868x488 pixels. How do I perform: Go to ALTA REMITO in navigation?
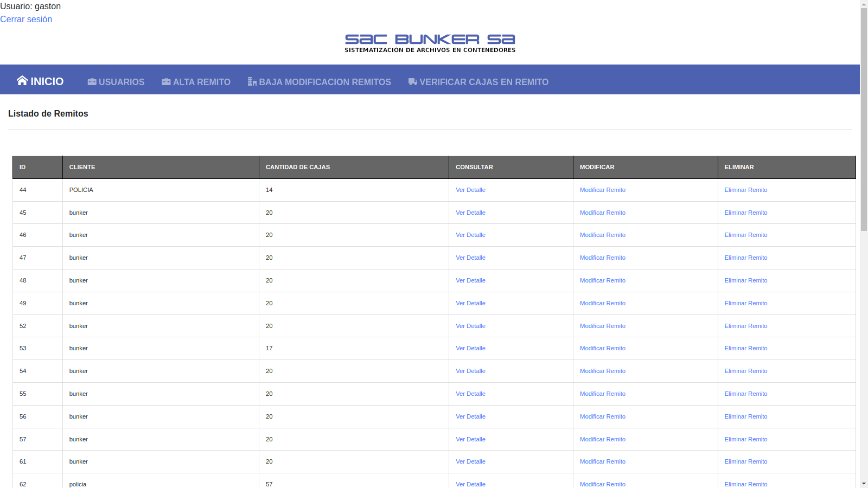click(201, 82)
